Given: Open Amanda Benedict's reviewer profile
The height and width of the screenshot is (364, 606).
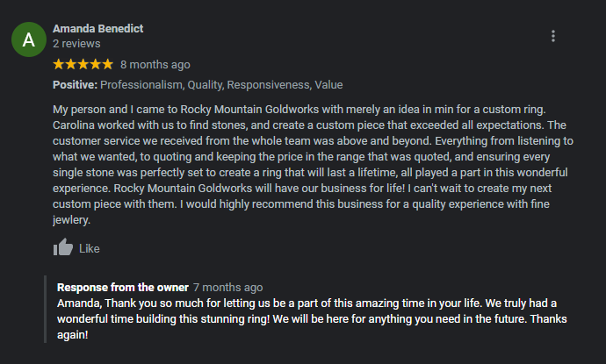Looking at the screenshot, I should tap(97, 28).
